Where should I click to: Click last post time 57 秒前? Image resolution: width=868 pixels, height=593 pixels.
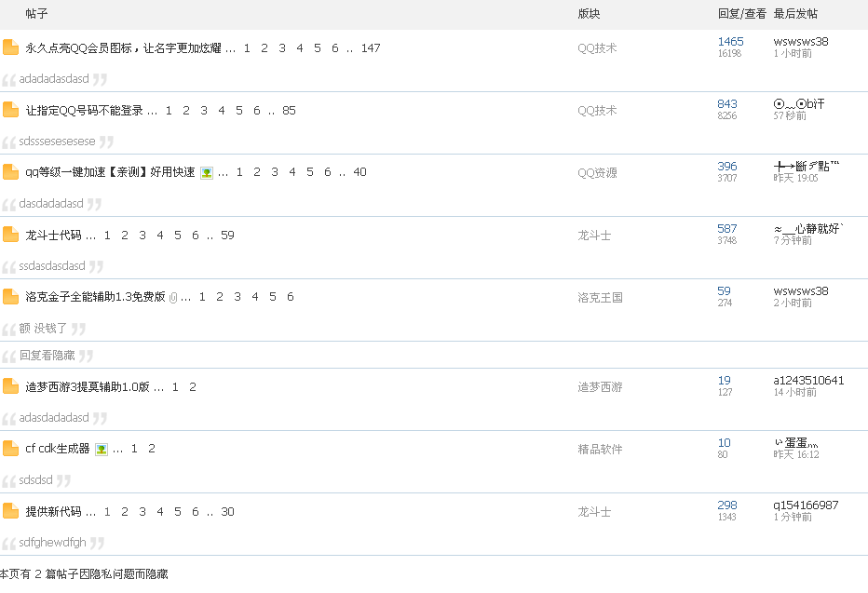[x=790, y=115]
